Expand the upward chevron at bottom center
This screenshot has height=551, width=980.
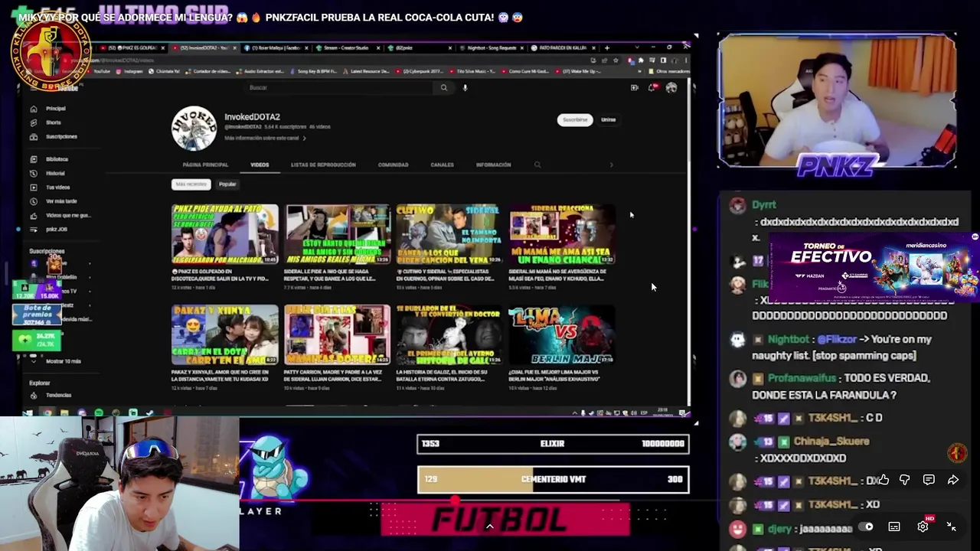pos(489,526)
